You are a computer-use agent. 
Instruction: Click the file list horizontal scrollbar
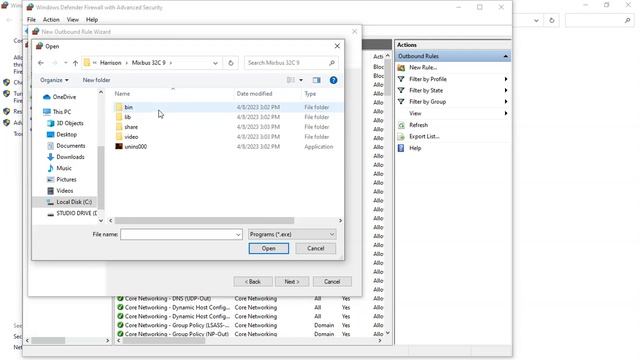point(204,220)
